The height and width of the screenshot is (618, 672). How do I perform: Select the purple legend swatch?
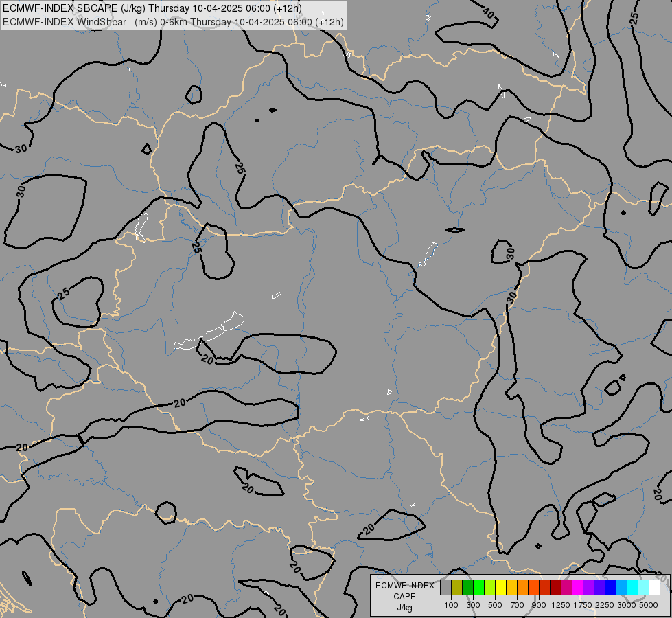(588, 588)
